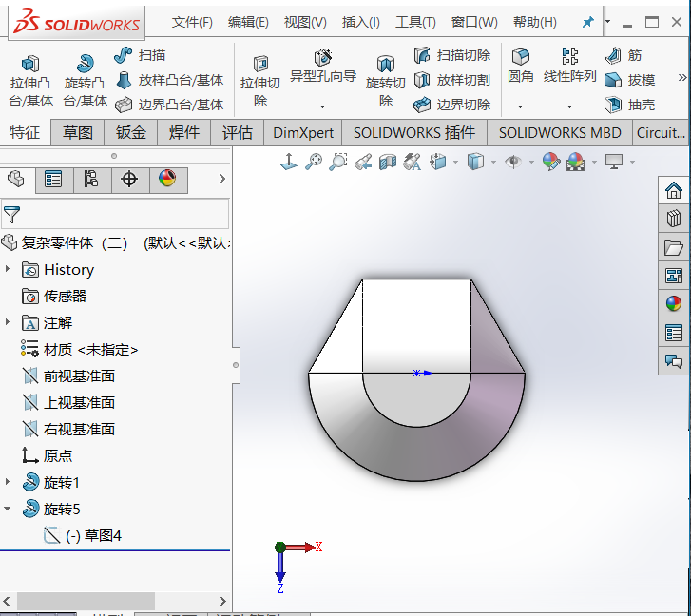Toggle the section view icon
This screenshot has height=616, width=691.
(387, 163)
